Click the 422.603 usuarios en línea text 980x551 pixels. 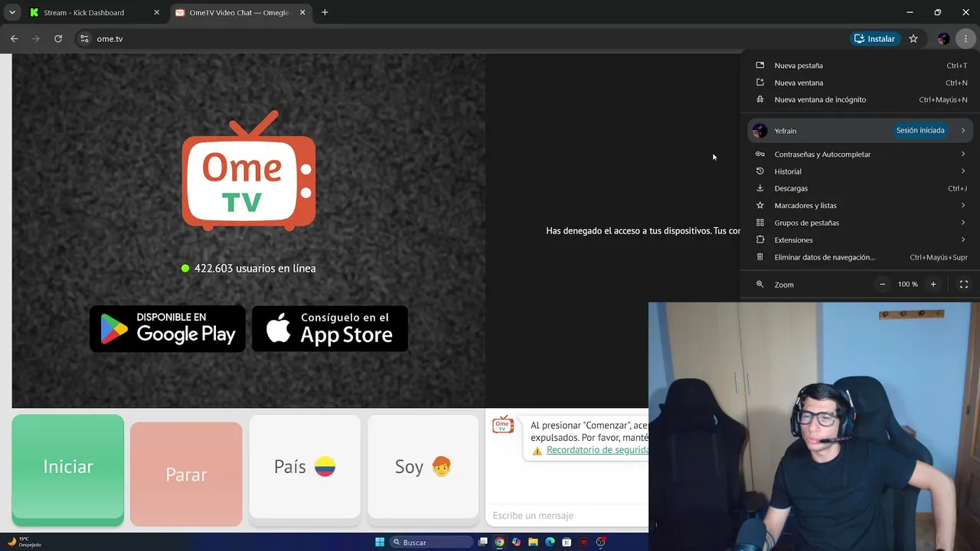pos(255,269)
